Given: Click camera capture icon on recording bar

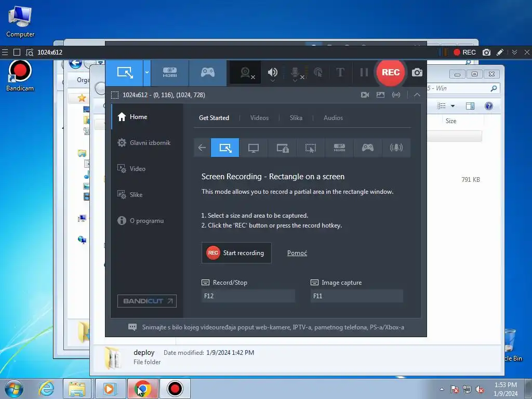Looking at the screenshot, I should coord(486,52).
